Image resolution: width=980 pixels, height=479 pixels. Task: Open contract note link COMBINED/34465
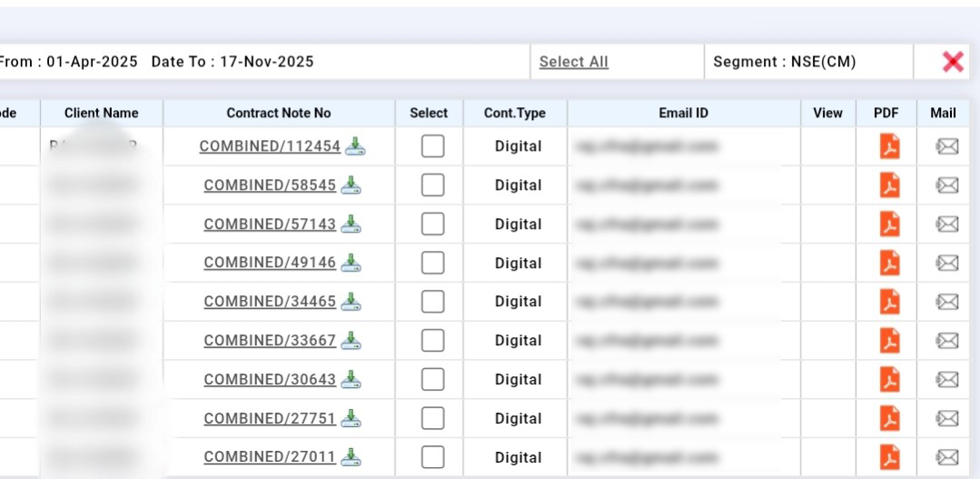[x=269, y=302]
